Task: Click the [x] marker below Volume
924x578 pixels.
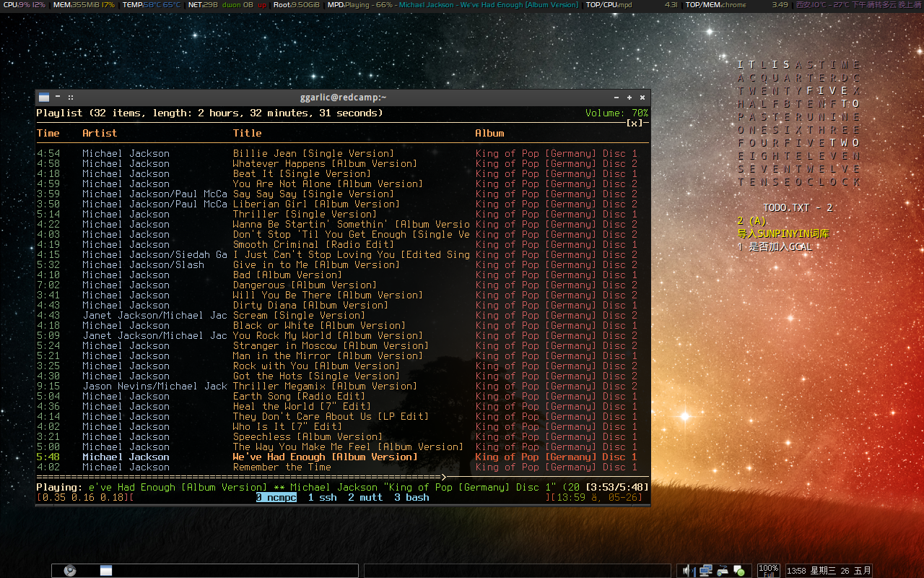Action: [x=634, y=123]
